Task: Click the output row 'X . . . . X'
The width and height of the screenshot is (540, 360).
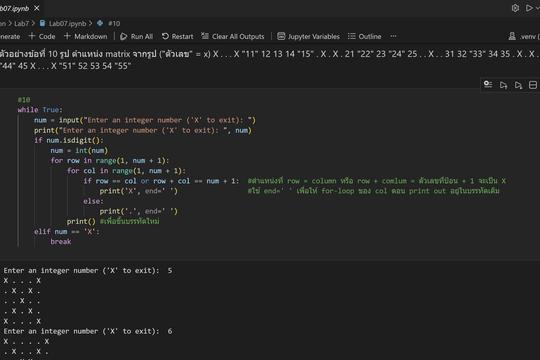Action: 26,341
